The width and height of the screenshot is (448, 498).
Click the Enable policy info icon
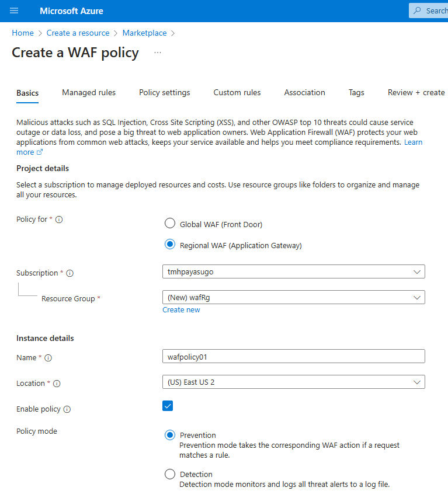(67, 409)
